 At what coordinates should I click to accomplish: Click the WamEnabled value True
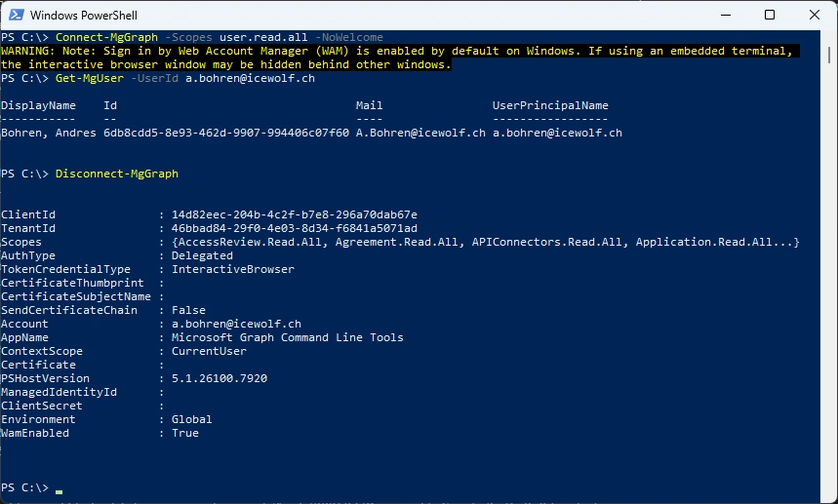coord(184,433)
